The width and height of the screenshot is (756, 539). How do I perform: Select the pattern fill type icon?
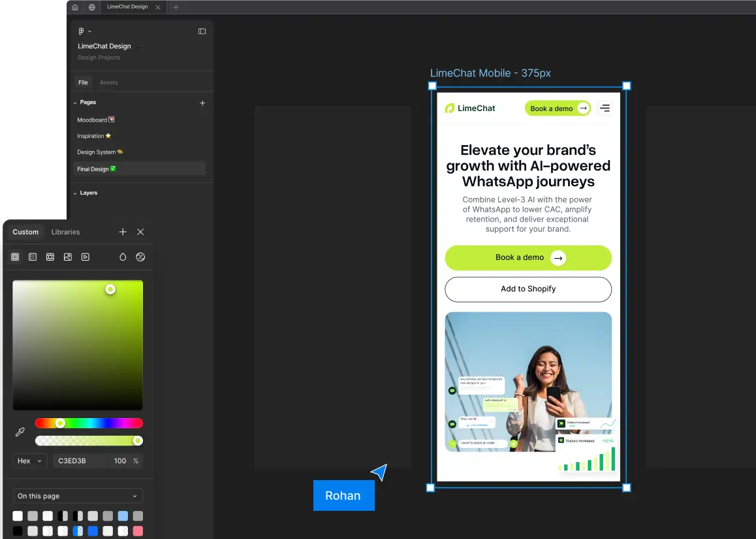(50, 257)
